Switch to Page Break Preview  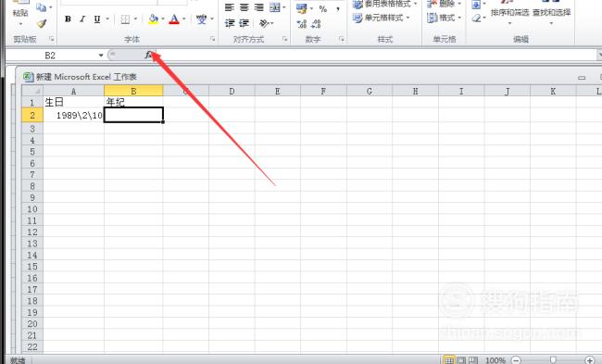(473, 360)
